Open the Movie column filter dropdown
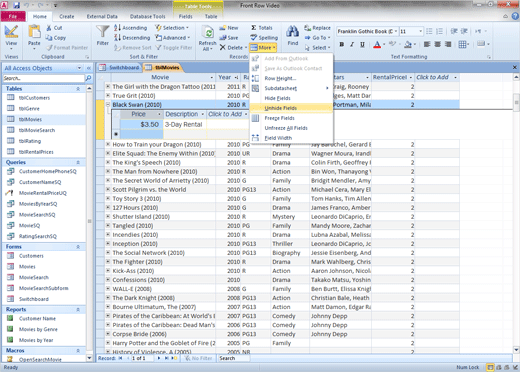The image size is (520, 372). click(x=212, y=77)
